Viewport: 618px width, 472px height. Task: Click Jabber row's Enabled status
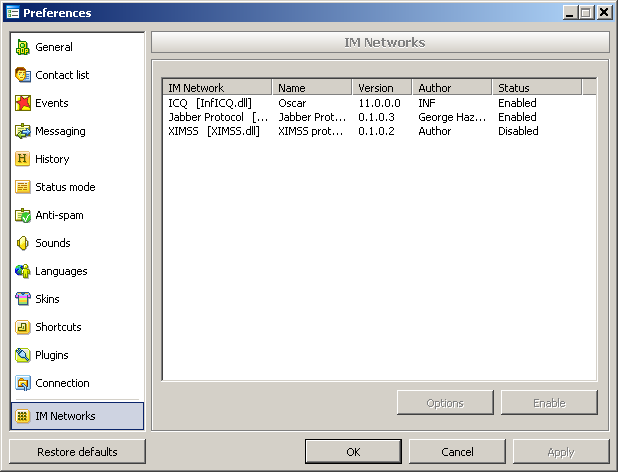pyautogui.click(x=517, y=117)
